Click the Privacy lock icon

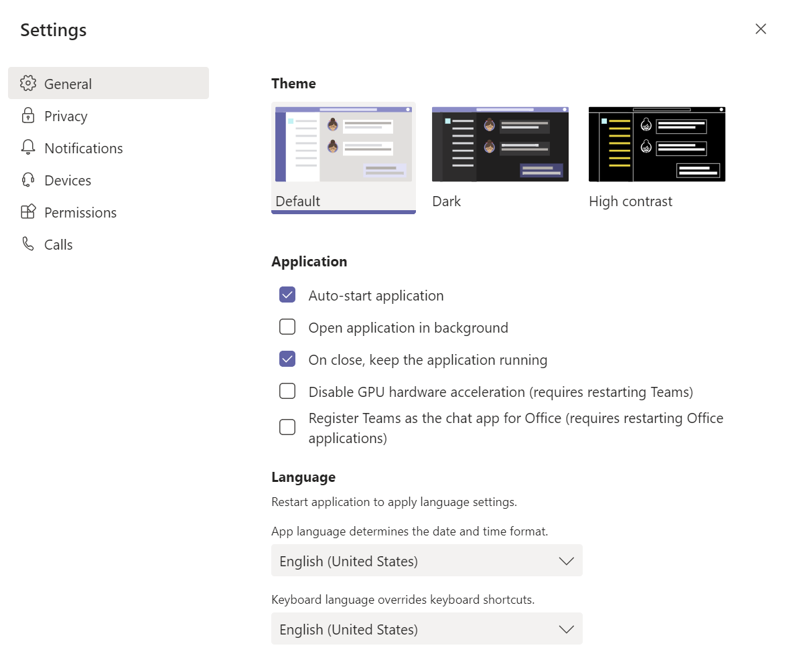pos(28,115)
